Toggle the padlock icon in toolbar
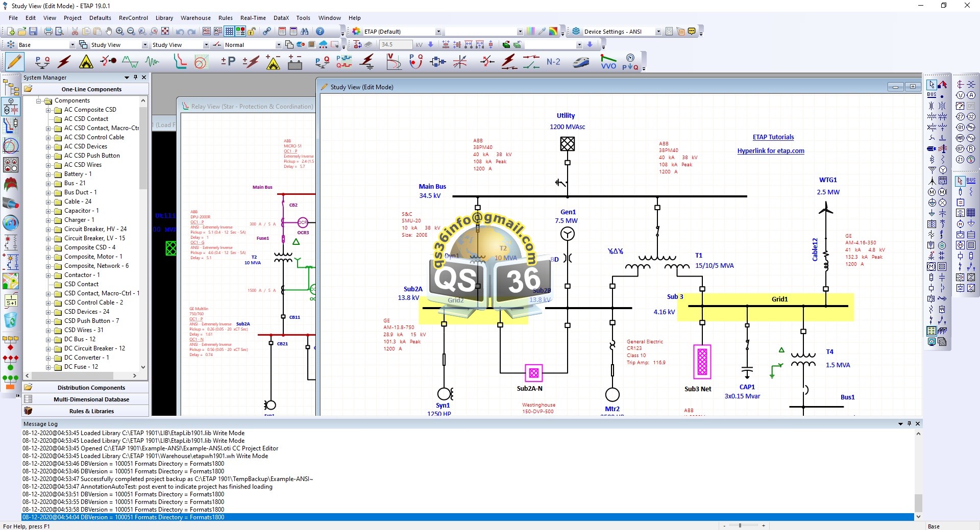980x530 pixels. tap(252, 31)
